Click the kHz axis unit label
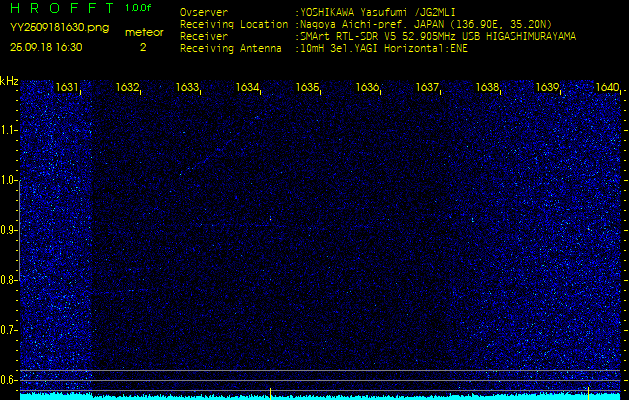 9,81
